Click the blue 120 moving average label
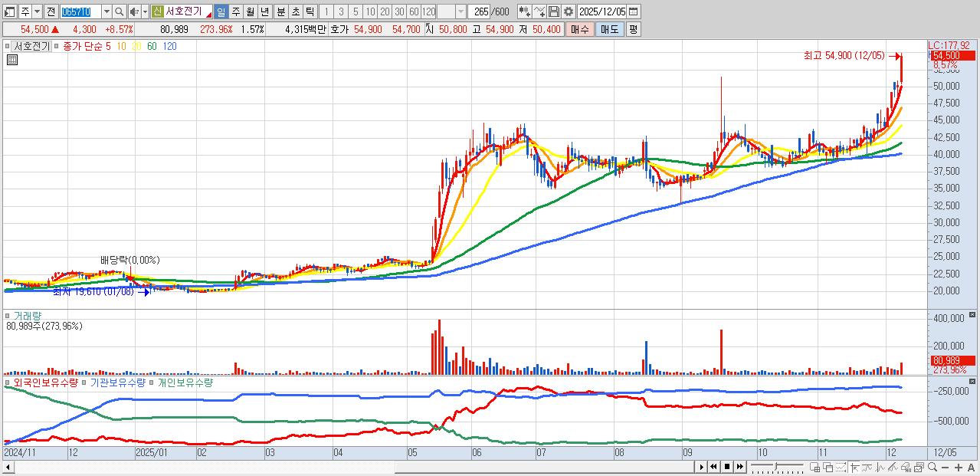 pos(169,46)
